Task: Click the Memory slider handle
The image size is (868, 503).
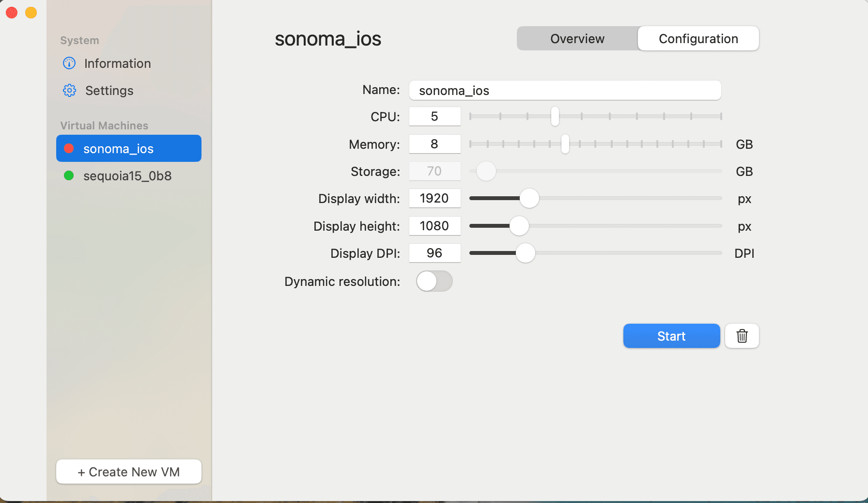Action: click(565, 144)
